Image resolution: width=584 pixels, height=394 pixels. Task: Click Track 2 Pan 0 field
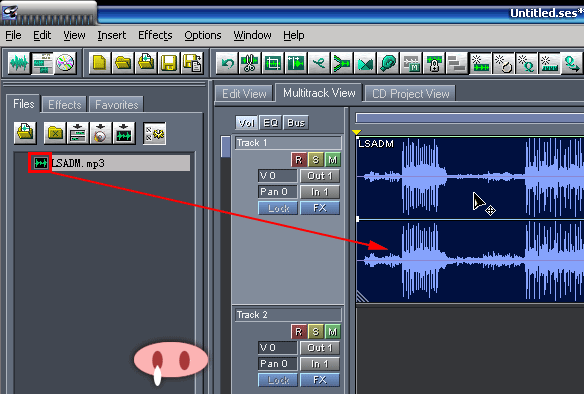coord(277,364)
